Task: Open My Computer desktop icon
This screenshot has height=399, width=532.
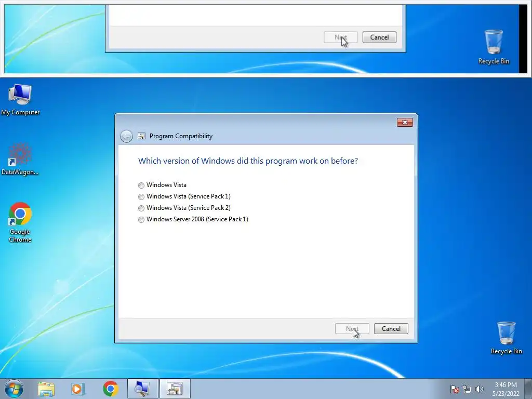Action: coord(20,100)
